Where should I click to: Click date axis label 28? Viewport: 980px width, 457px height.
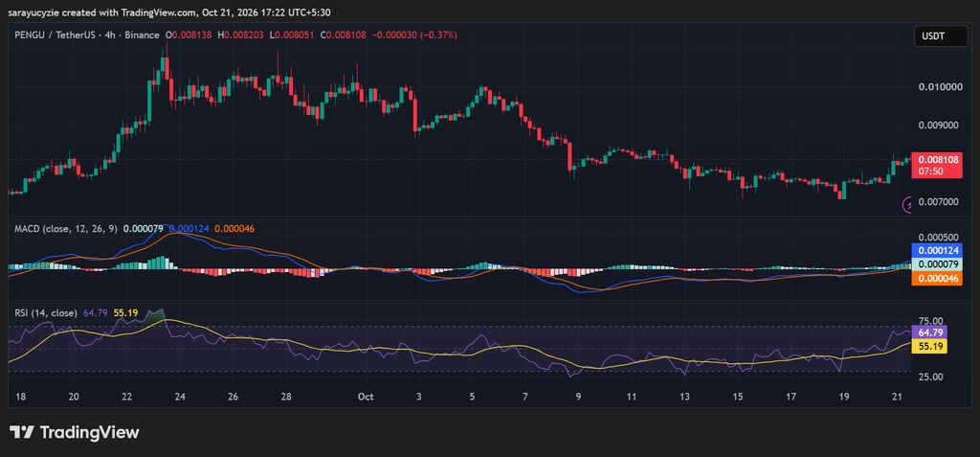[x=286, y=397]
